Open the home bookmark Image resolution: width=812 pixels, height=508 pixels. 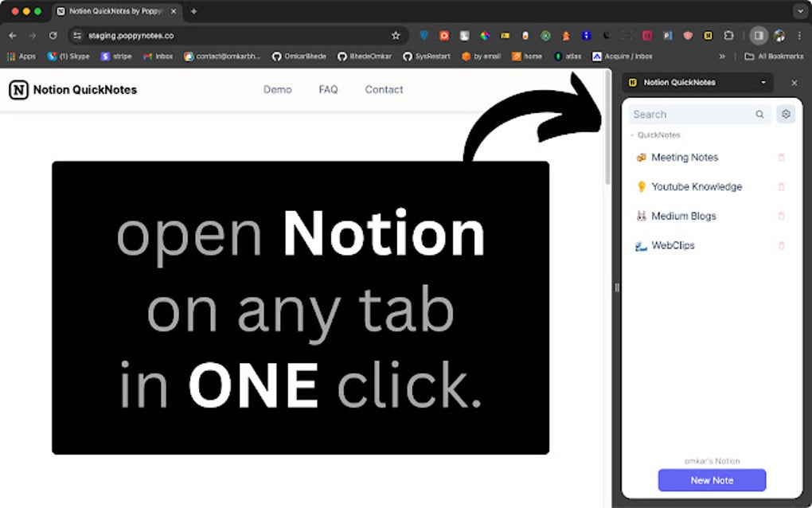coord(527,57)
